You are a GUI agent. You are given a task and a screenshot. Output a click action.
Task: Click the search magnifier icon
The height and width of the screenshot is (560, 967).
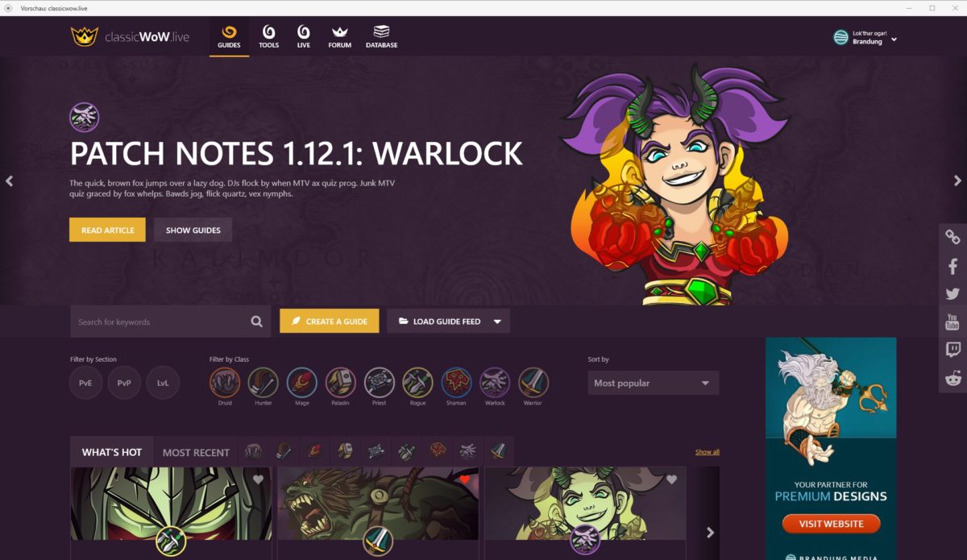point(256,321)
